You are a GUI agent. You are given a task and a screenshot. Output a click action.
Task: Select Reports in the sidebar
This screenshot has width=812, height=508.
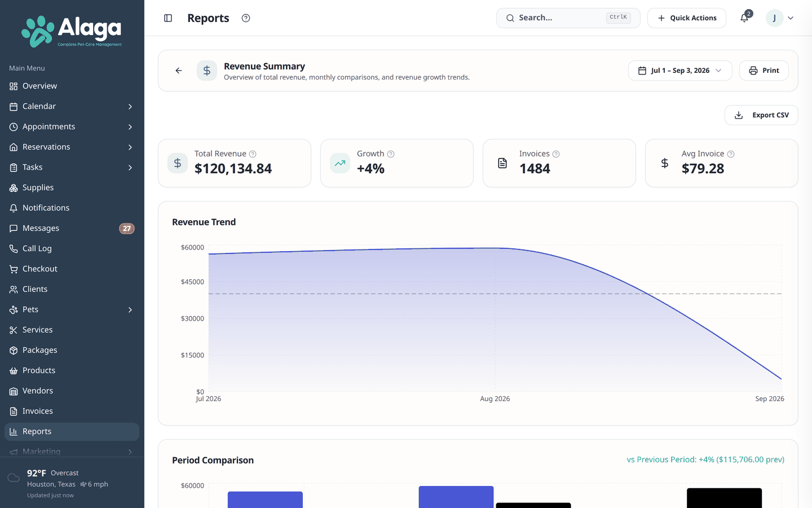pyautogui.click(x=72, y=431)
